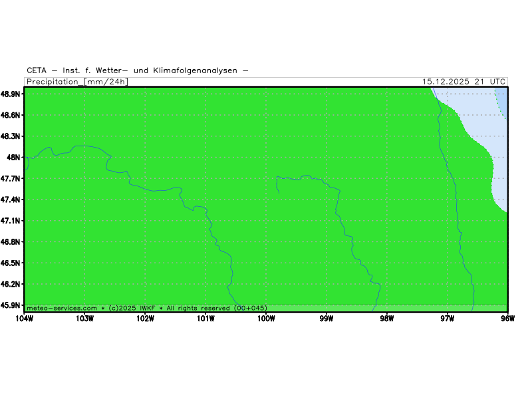Click the darker blue patch in top-right corner
532x399 pixels.
click(502, 98)
